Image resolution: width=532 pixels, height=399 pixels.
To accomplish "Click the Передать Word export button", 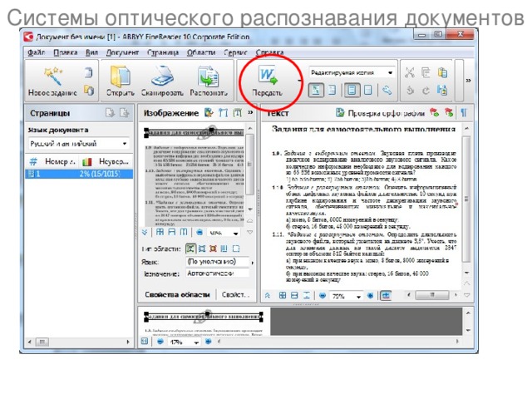I will click(x=268, y=81).
